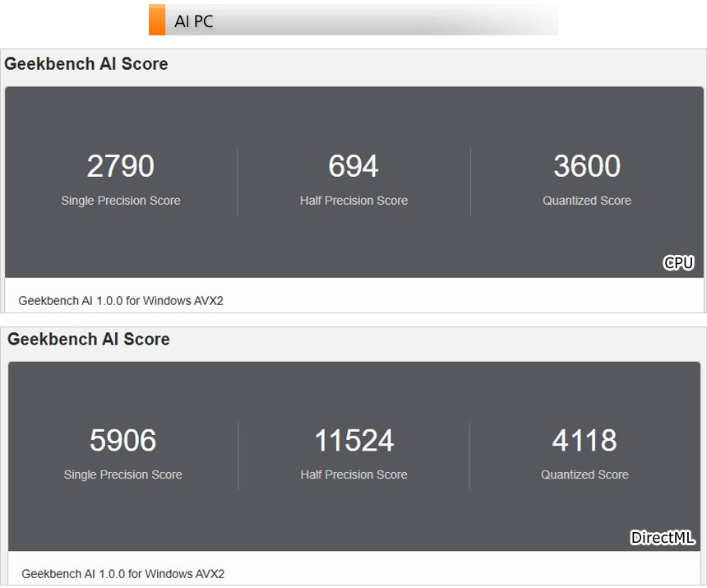Click the 4118 quantized score value
This screenshot has width=707, height=588.
[585, 440]
